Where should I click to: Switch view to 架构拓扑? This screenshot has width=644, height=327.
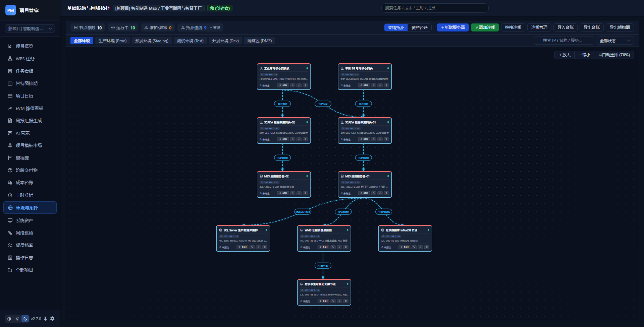coord(396,27)
